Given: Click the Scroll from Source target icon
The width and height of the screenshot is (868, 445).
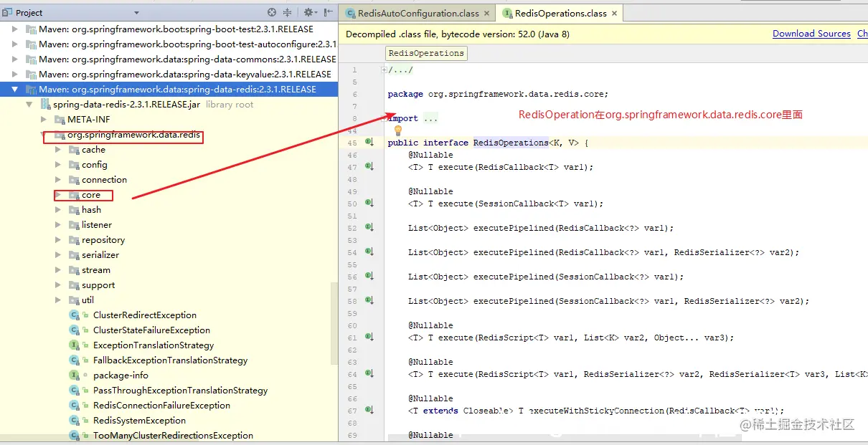Looking at the screenshot, I should (272, 12).
